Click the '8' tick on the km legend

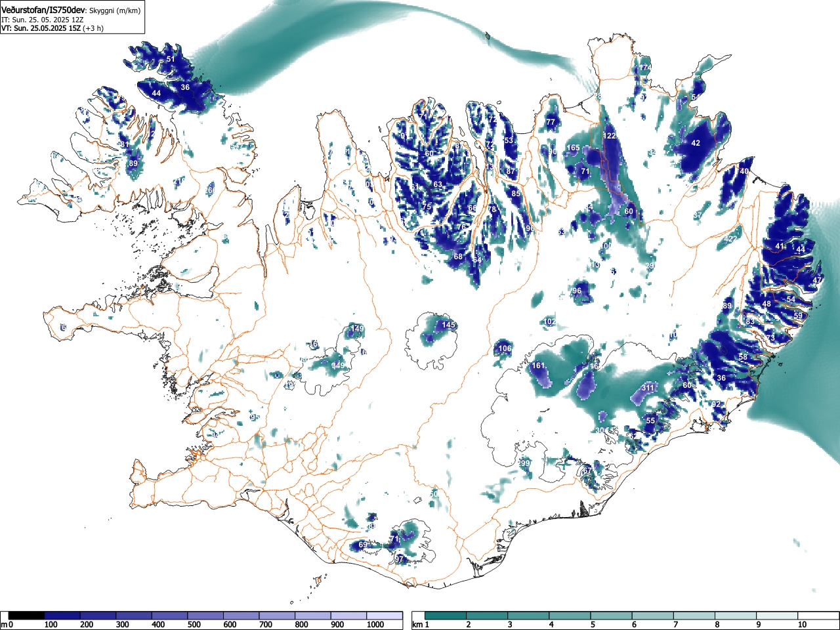(717, 625)
